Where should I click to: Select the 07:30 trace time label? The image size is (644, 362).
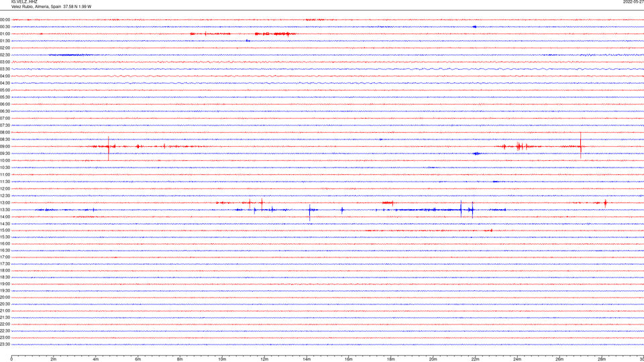click(5, 125)
